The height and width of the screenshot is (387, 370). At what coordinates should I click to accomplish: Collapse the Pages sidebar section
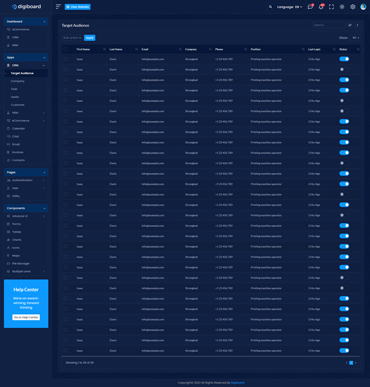pos(26,172)
